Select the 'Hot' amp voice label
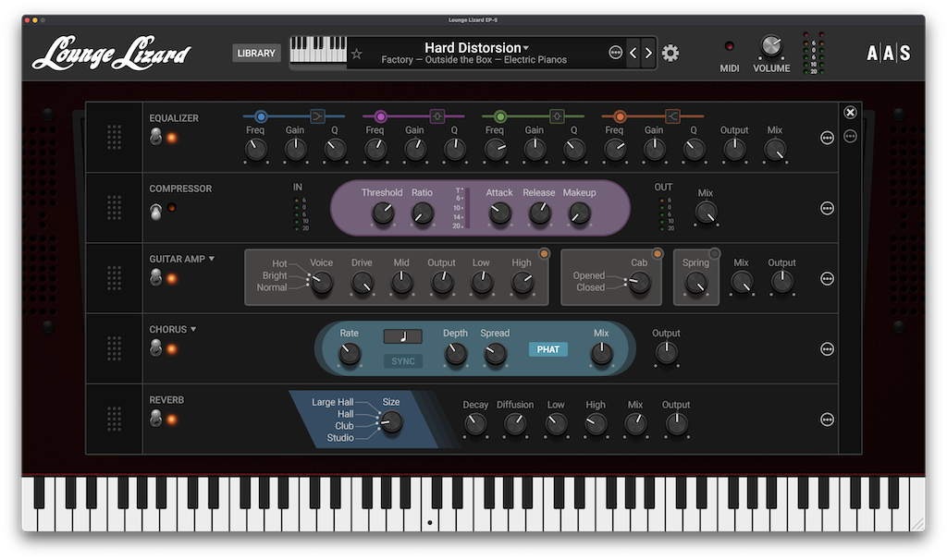 (x=279, y=263)
